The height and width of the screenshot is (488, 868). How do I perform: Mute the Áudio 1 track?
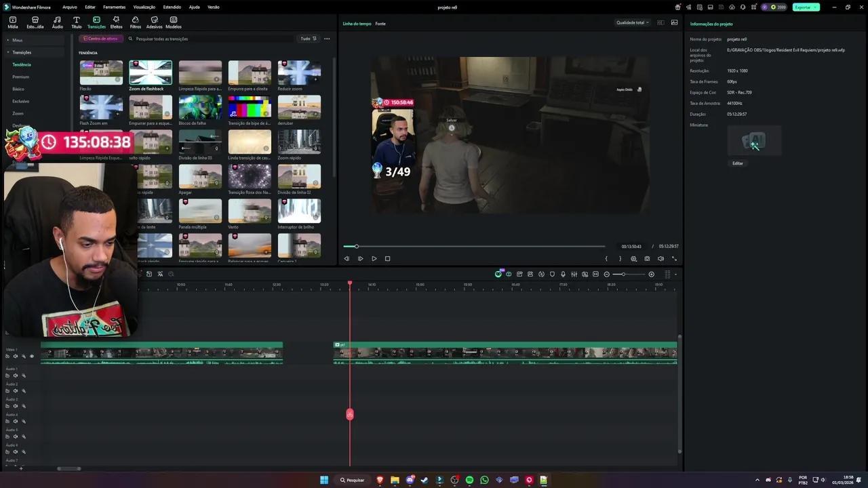click(16, 375)
